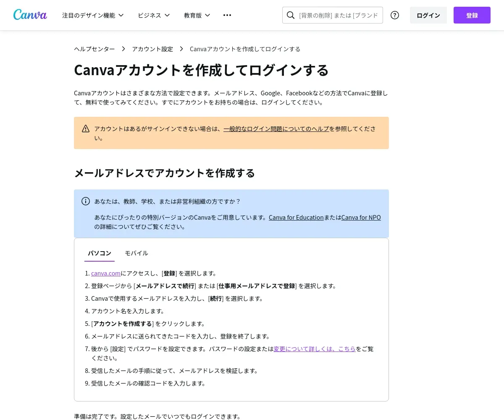Click the chevron after ヘルプセンター breadcrumb
The width and height of the screenshot is (504, 420).
point(123,49)
